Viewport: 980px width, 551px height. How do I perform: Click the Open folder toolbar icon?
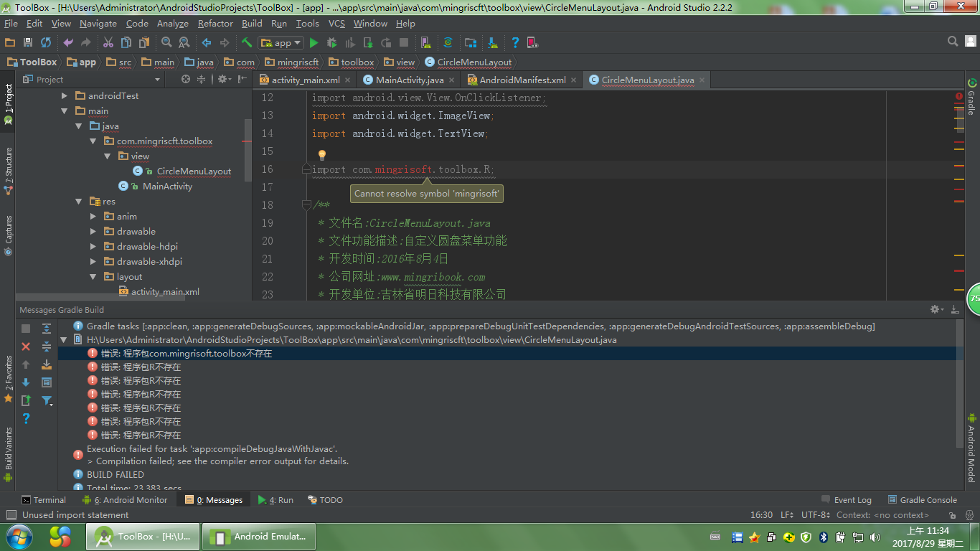coord(11,43)
